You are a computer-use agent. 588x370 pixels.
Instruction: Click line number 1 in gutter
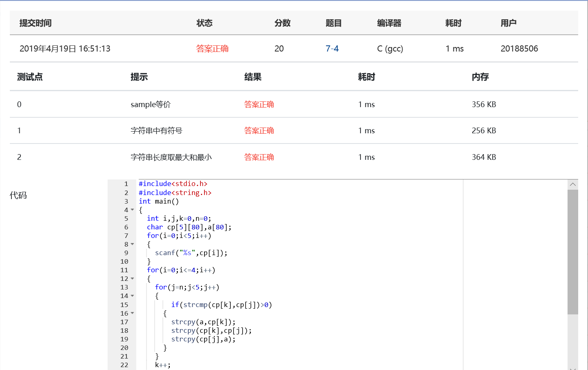coord(126,184)
